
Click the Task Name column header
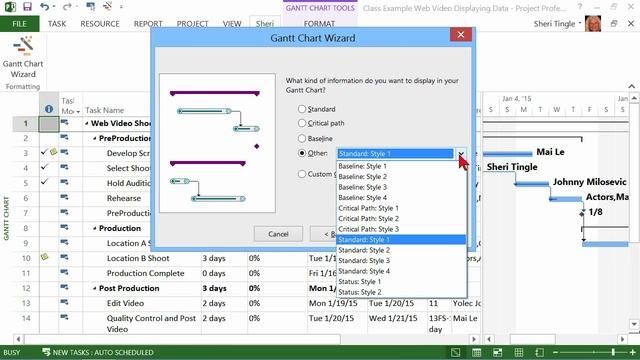(104, 110)
